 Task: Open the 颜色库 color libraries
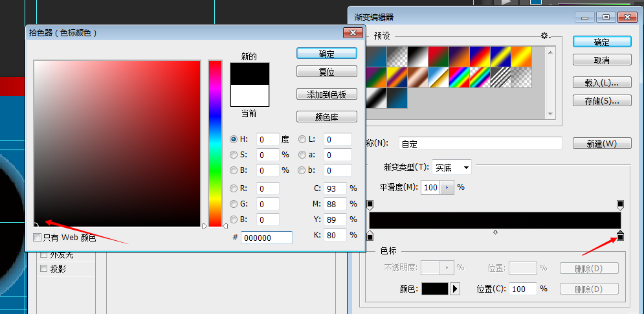326,117
